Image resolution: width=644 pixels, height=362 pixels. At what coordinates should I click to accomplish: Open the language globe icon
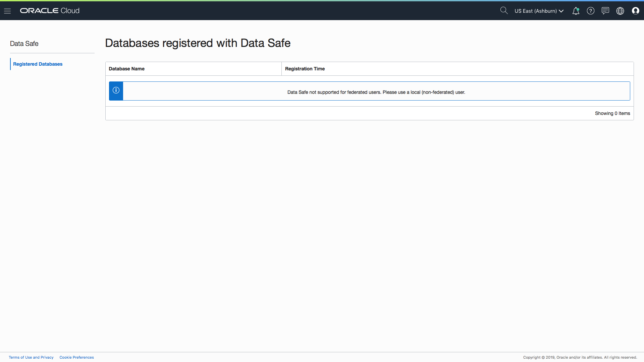(620, 11)
